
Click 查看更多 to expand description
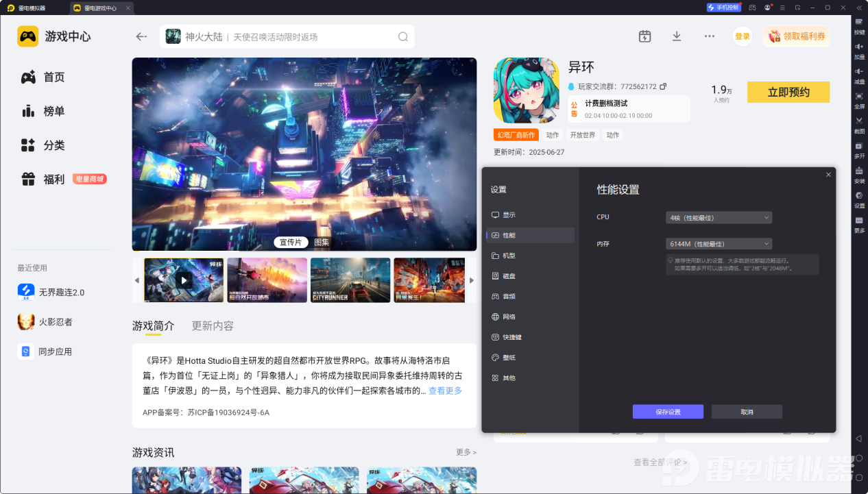click(x=445, y=391)
